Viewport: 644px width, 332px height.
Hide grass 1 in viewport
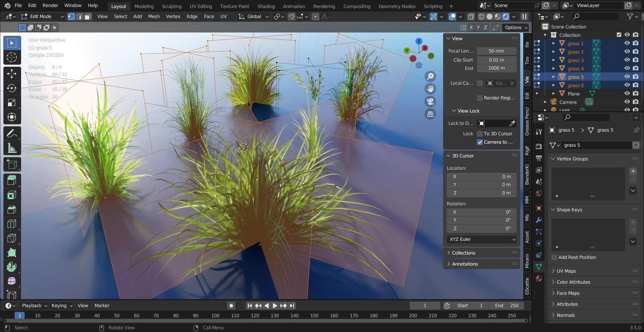click(627, 43)
